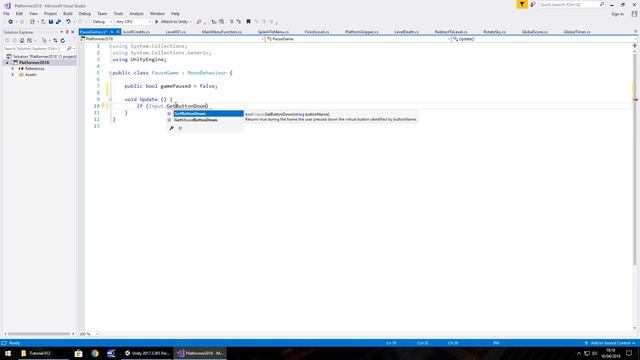
Task: Switch to the PlatformGripper.cs tab
Action: pos(362,32)
